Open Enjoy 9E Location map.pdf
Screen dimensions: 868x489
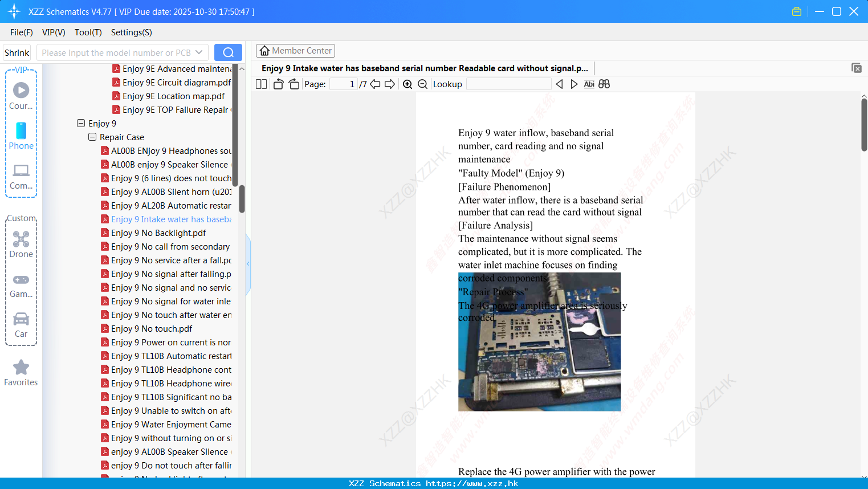(x=168, y=96)
